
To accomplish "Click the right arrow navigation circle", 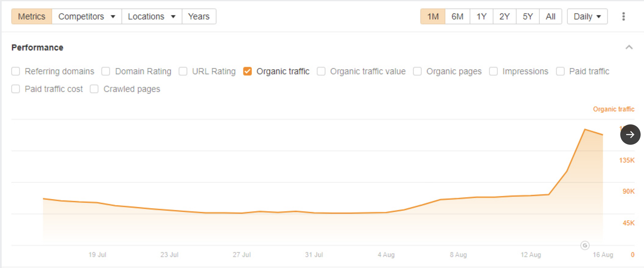I will [x=630, y=135].
